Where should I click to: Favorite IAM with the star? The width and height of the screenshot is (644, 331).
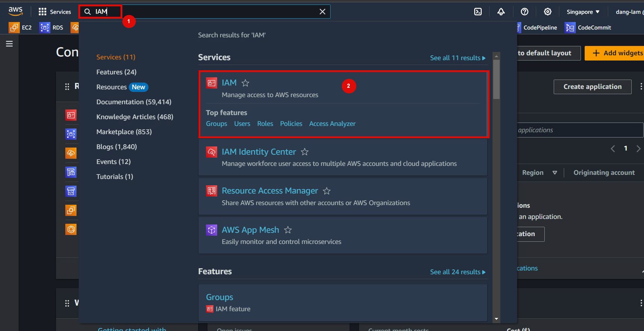(245, 83)
